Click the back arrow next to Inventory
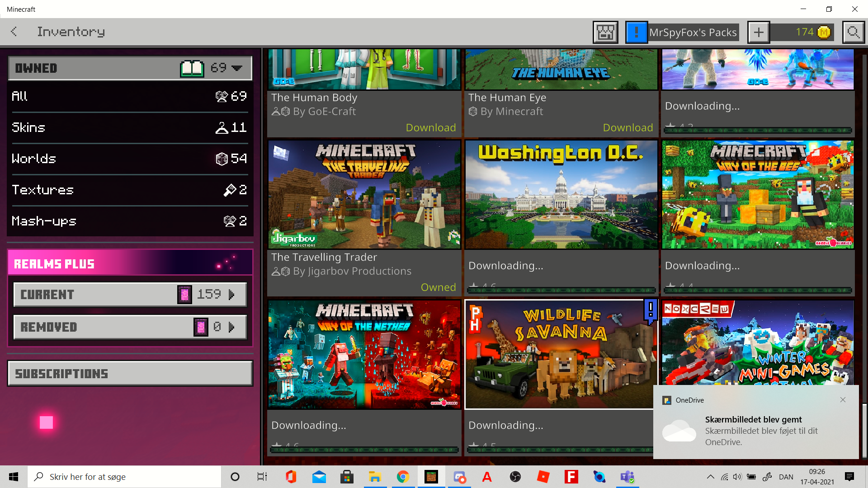 pyautogui.click(x=14, y=32)
